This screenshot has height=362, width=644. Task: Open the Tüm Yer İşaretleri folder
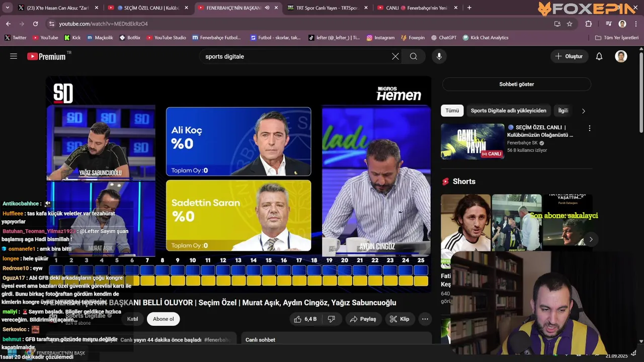coord(616,38)
